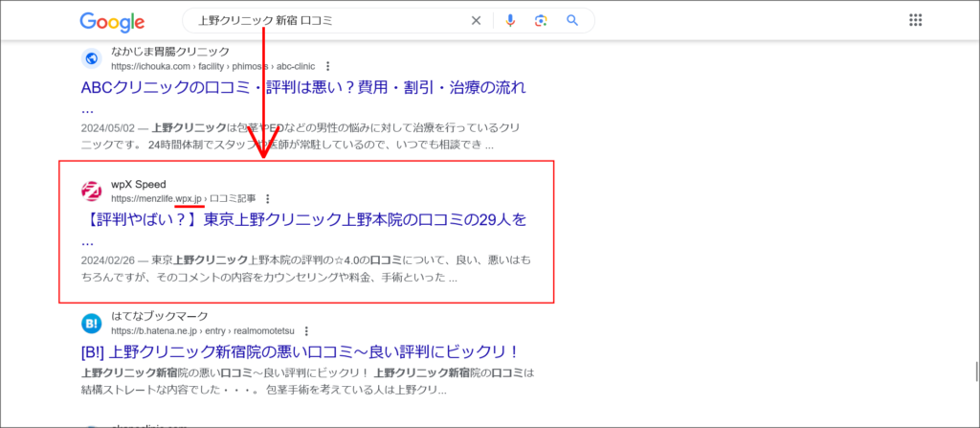Click the はてなブックマーク site name

click(x=160, y=316)
